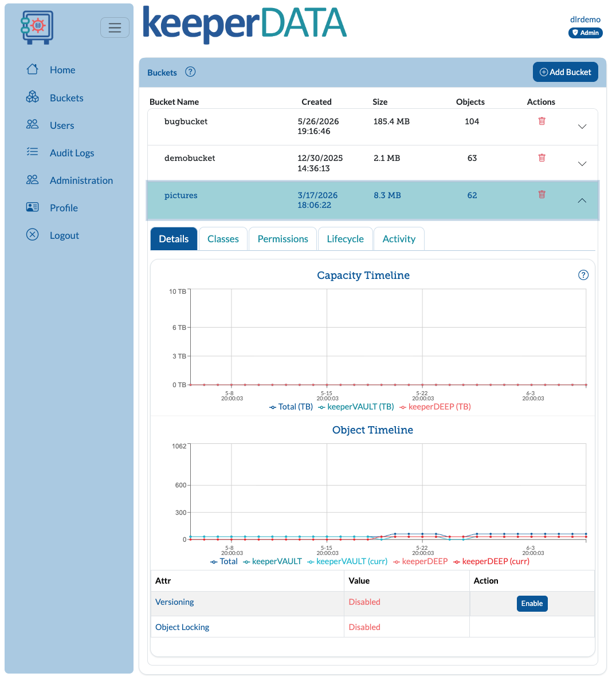
Task: Switch to the Lifecycle tab
Action: (x=345, y=239)
